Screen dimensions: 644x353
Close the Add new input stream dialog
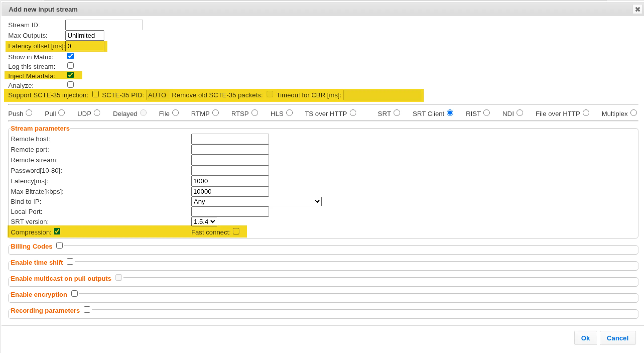[x=637, y=9]
